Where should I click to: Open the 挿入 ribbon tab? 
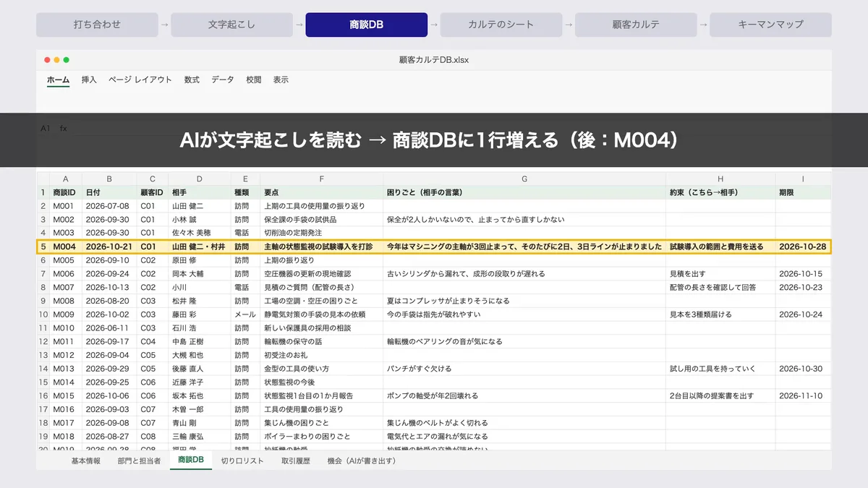89,80
